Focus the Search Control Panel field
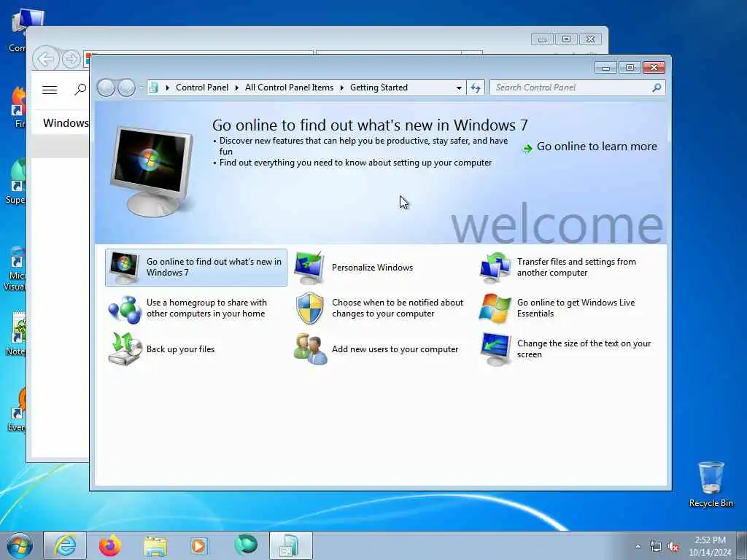 click(572, 87)
